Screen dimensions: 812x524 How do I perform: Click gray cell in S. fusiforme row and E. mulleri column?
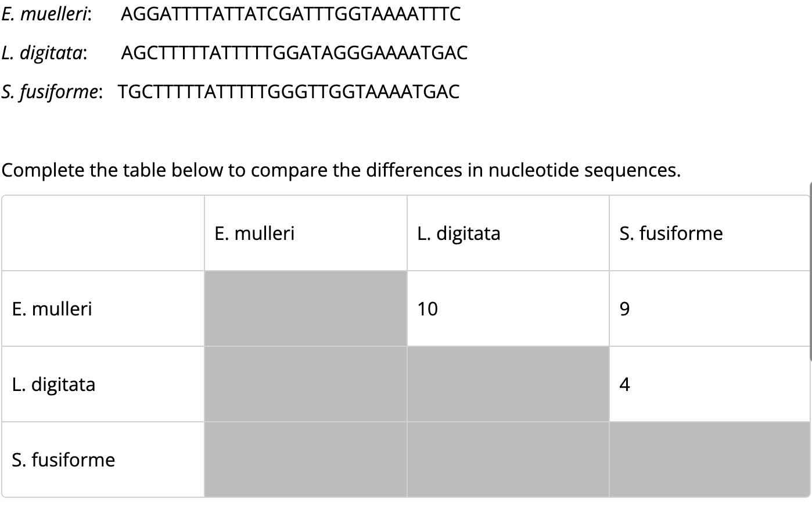[x=306, y=460]
